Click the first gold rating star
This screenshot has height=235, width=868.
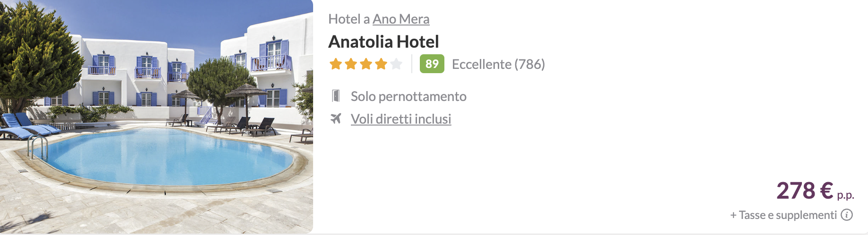[336, 64]
